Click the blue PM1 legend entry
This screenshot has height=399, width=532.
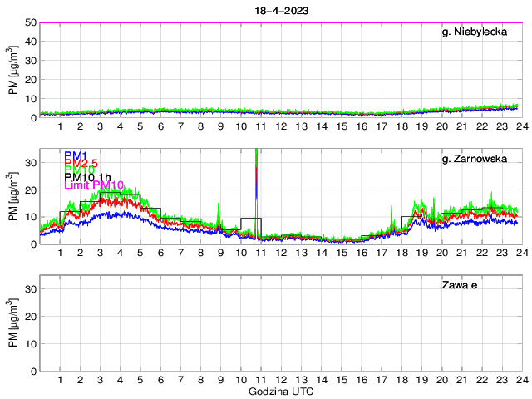tap(73, 155)
